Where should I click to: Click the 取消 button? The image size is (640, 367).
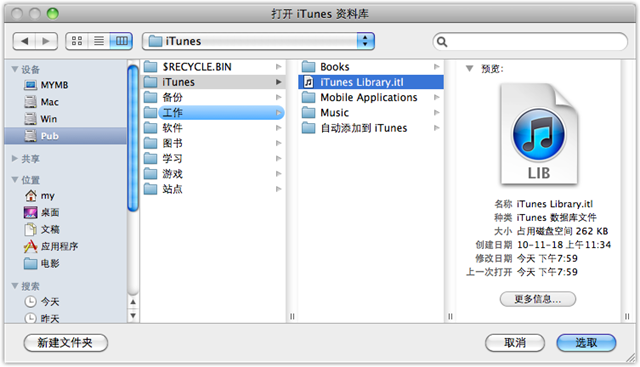515,343
